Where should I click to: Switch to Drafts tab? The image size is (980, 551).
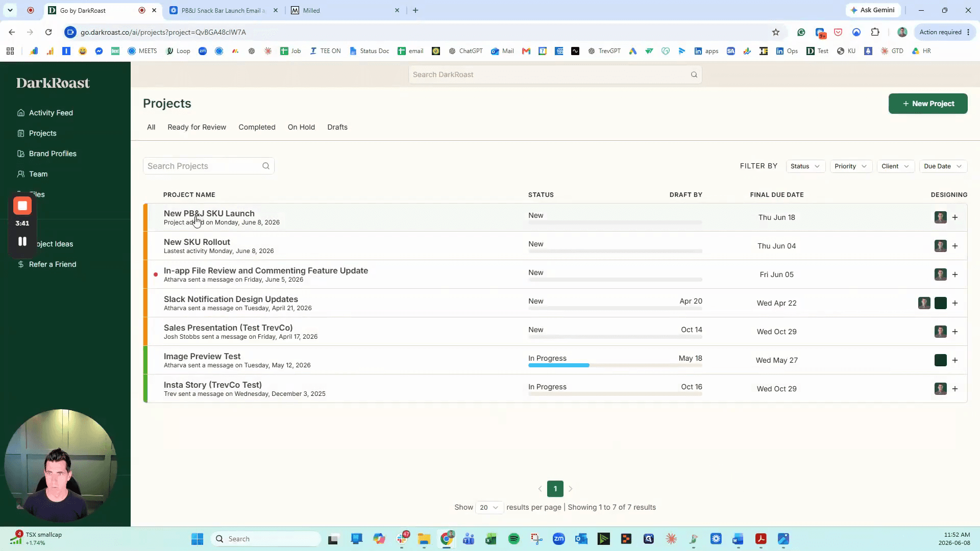337,127
